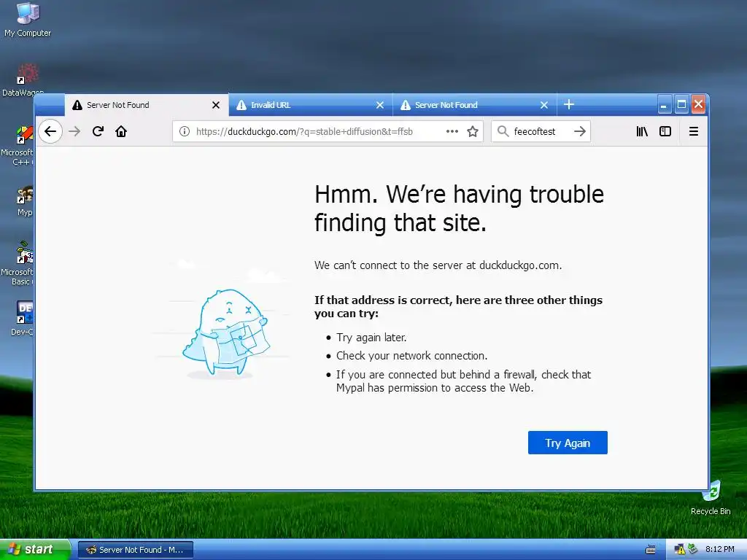Open My Computer desktop icon

point(28,20)
